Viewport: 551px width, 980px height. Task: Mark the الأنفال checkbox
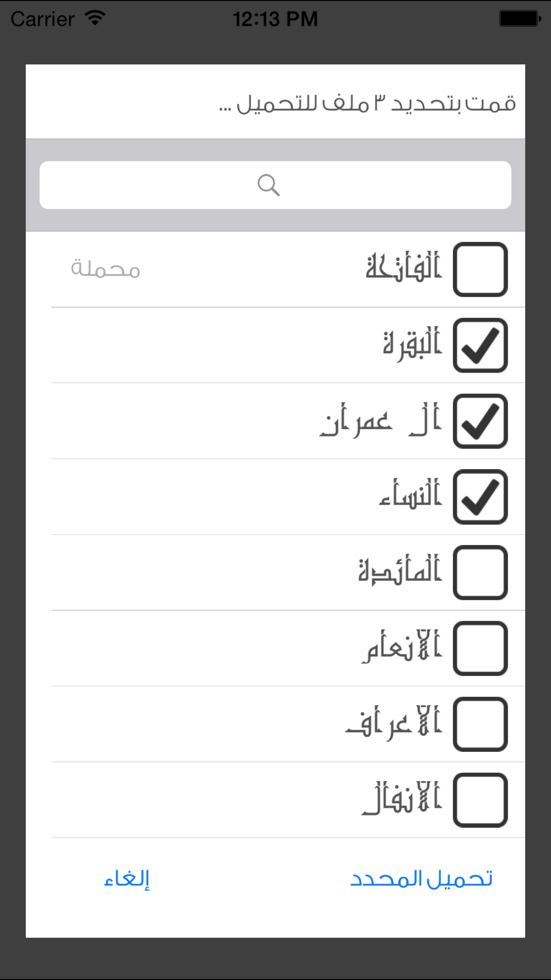pyautogui.click(x=480, y=800)
